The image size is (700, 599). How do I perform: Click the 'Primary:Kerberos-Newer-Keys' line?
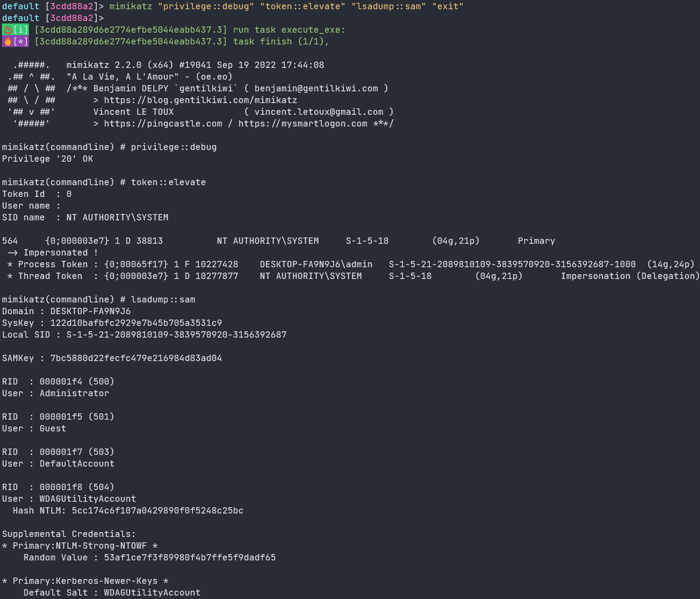tap(85, 581)
